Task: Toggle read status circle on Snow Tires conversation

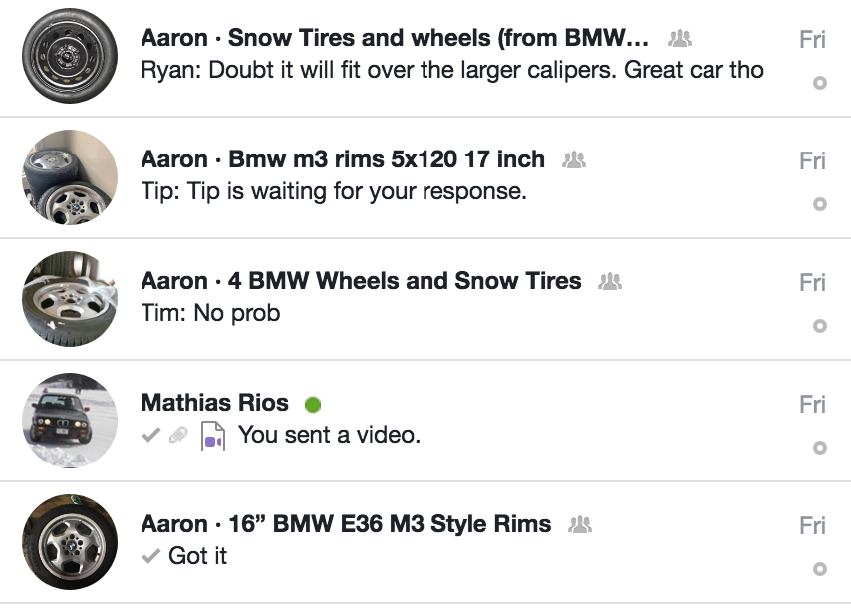Action: coord(820,83)
